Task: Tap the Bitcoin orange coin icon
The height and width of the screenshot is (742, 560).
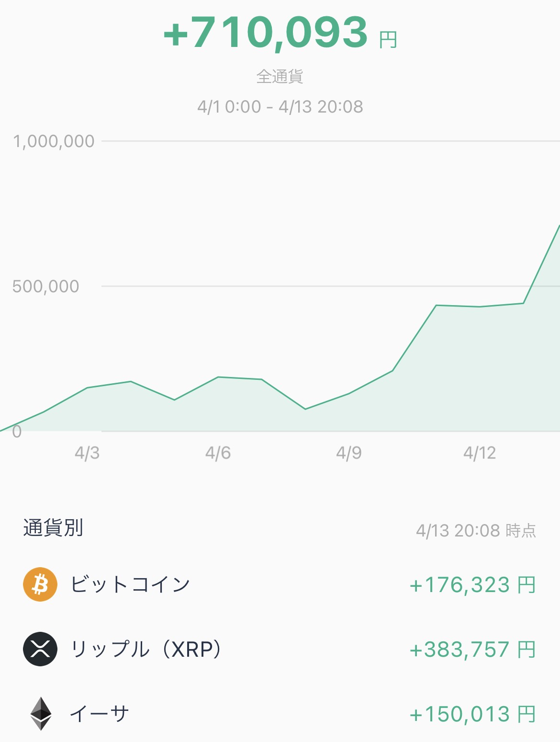Action: (40, 584)
